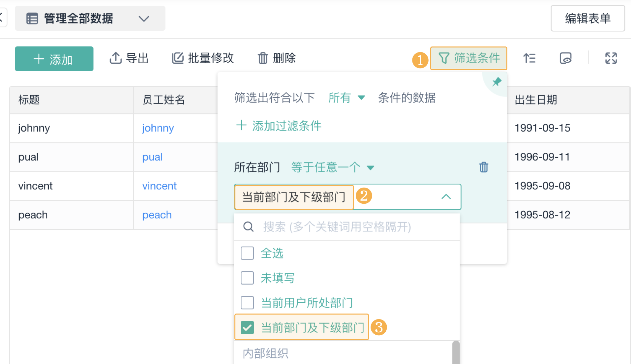631x364 pixels.
Task: Uncheck 当前部门及下级部门 option
Action: (247, 327)
